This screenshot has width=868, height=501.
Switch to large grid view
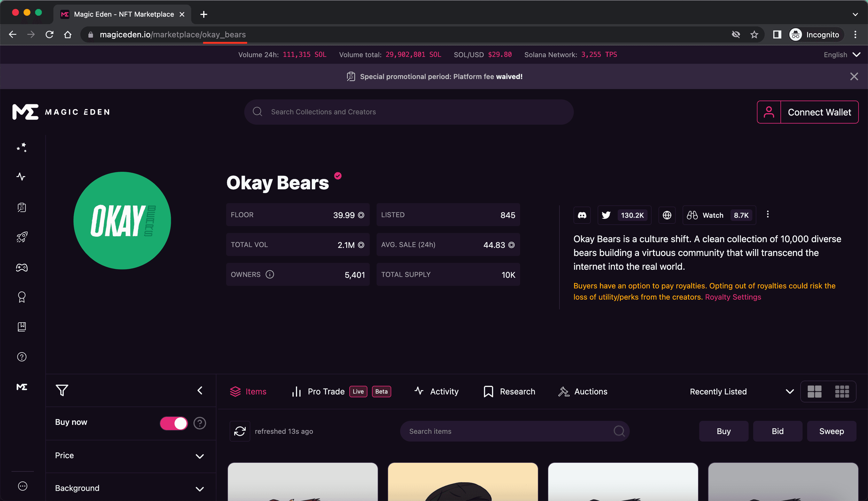[814, 392]
